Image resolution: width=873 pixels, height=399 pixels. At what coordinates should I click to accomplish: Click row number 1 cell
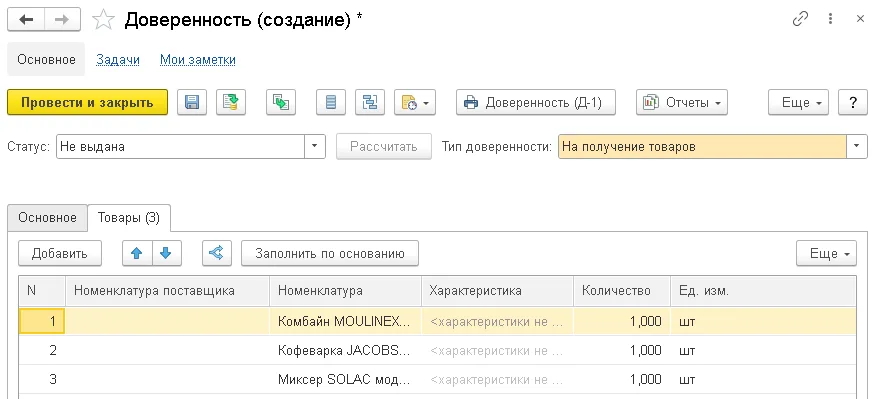(42, 321)
